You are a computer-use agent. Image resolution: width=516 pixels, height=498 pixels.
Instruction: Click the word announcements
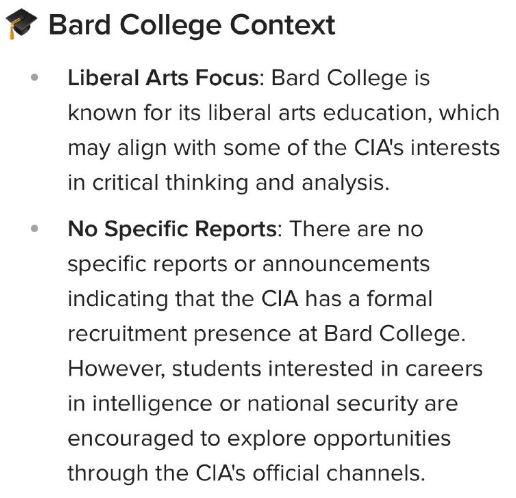[346, 264]
